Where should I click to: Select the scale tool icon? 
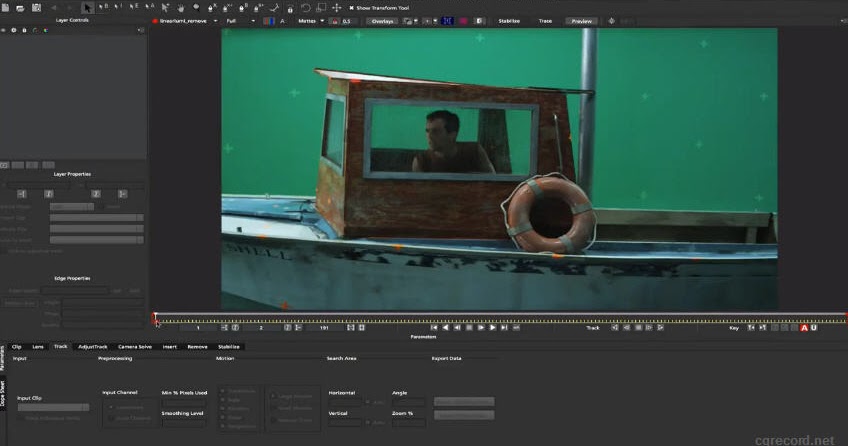pos(321,8)
